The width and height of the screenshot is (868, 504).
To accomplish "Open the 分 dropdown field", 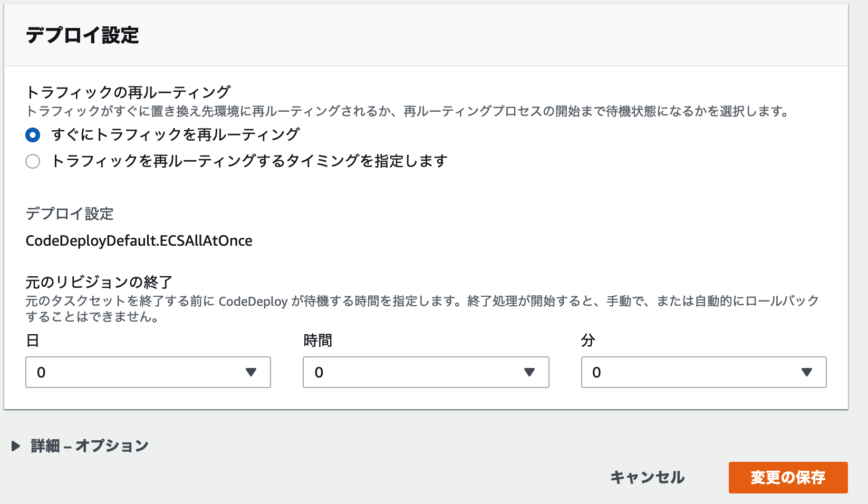I will tap(703, 372).
